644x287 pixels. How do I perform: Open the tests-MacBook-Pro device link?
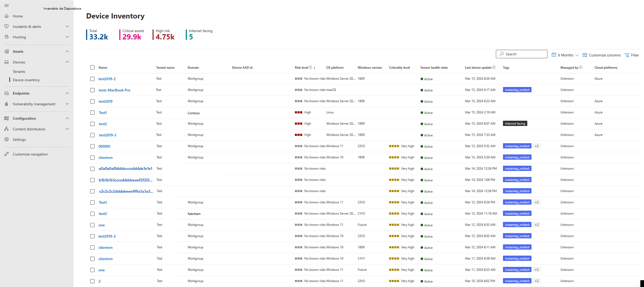[114, 90]
